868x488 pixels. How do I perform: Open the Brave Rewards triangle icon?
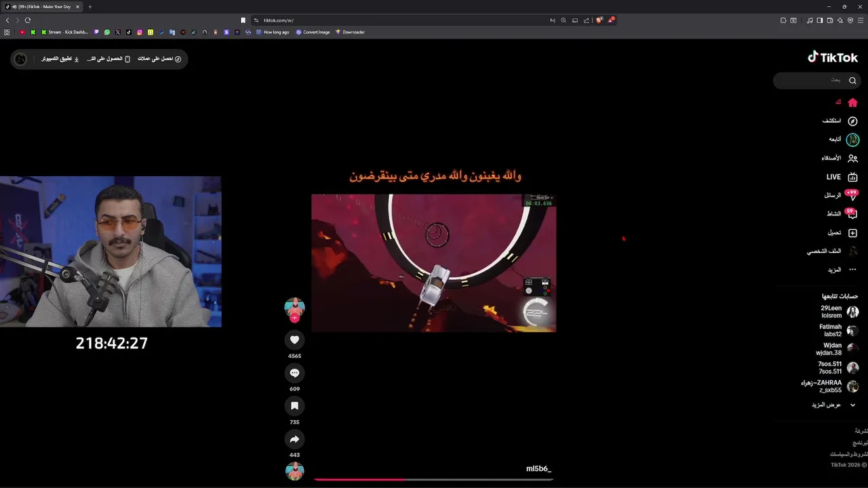[611, 20]
